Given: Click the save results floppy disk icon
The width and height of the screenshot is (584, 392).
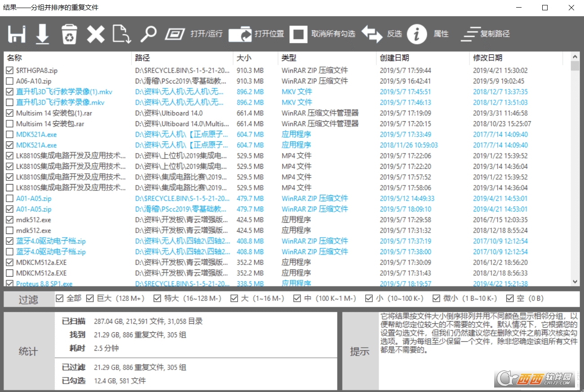Looking at the screenshot, I should pos(17,34).
